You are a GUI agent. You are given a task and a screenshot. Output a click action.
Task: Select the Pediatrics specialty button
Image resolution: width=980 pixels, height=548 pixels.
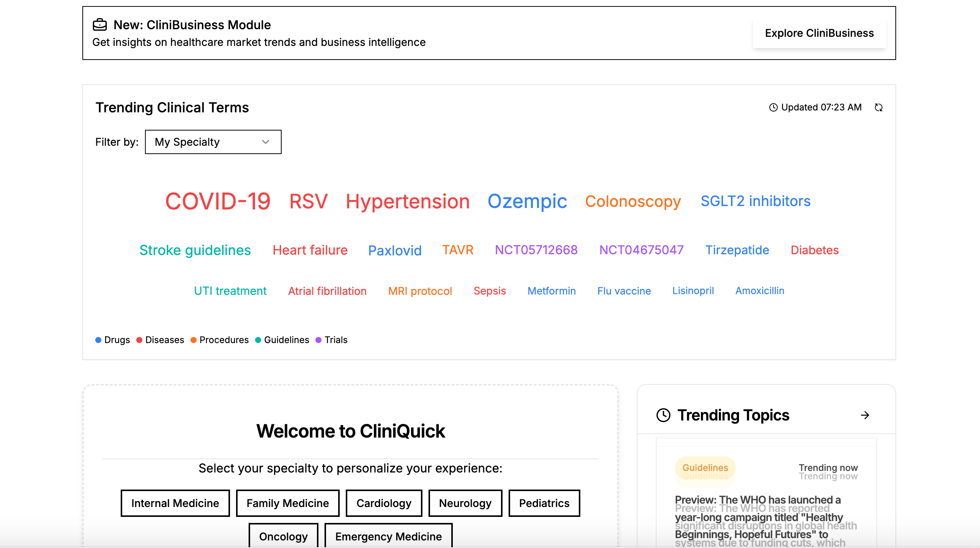click(544, 503)
